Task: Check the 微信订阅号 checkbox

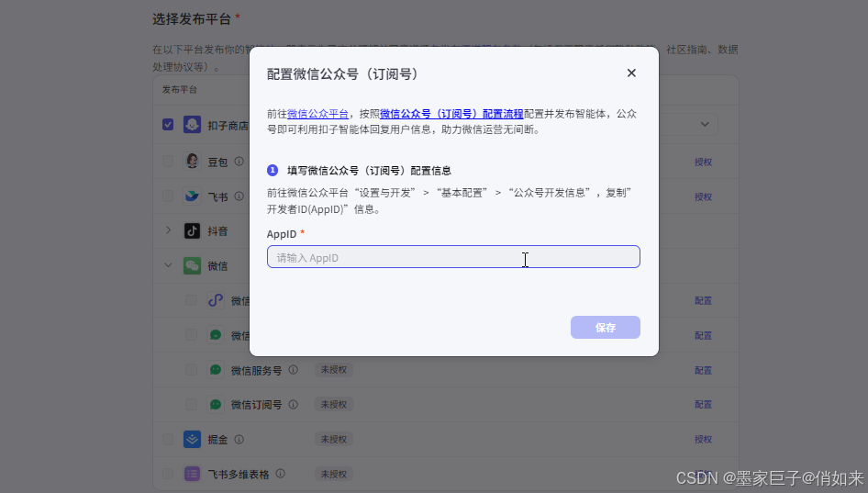Action: coord(191,404)
